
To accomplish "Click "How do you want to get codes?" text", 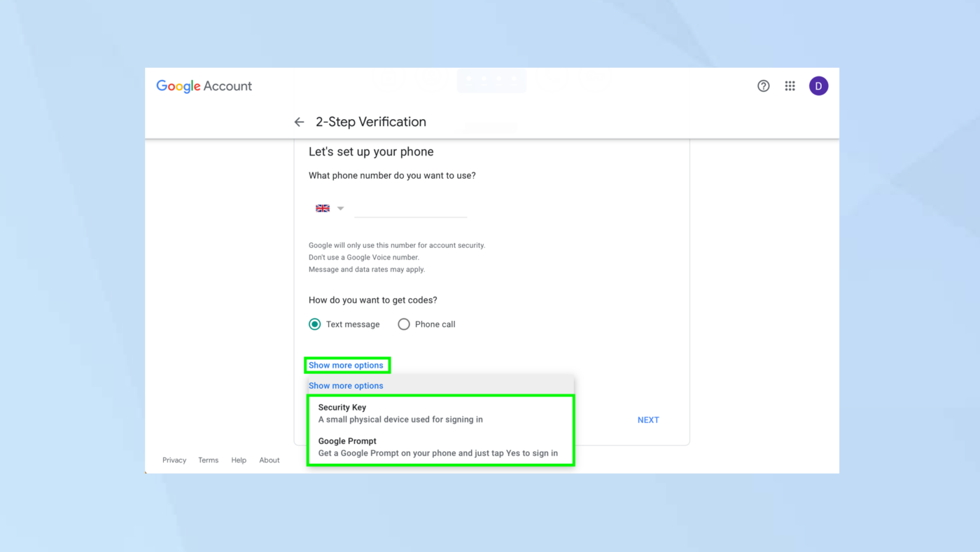I will pos(372,300).
